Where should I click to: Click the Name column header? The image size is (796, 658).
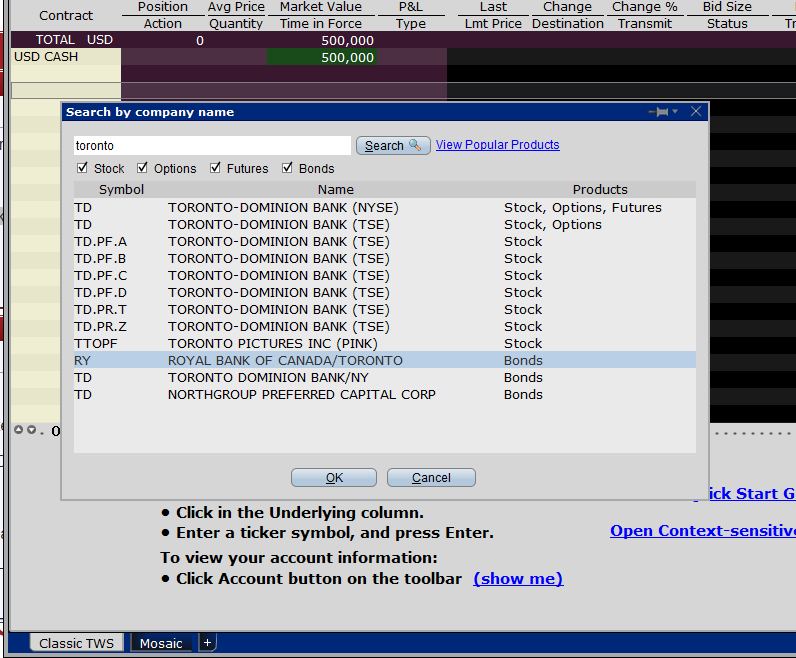pyautogui.click(x=336, y=189)
